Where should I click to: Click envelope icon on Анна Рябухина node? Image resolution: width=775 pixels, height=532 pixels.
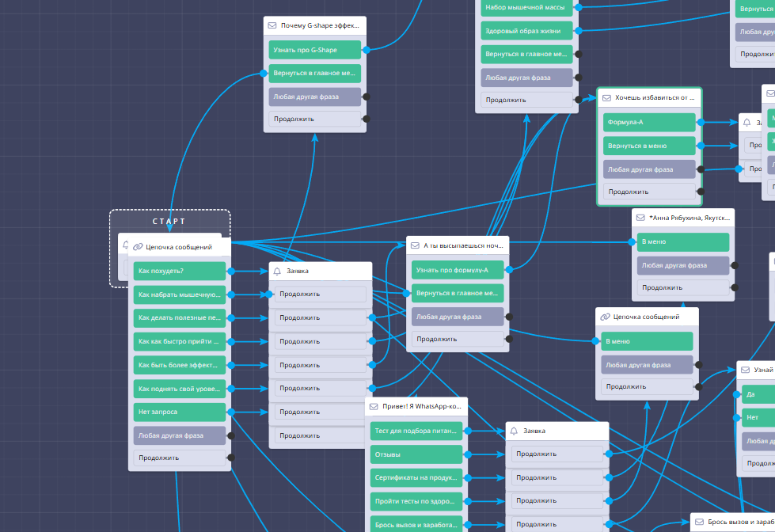(641, 218)
